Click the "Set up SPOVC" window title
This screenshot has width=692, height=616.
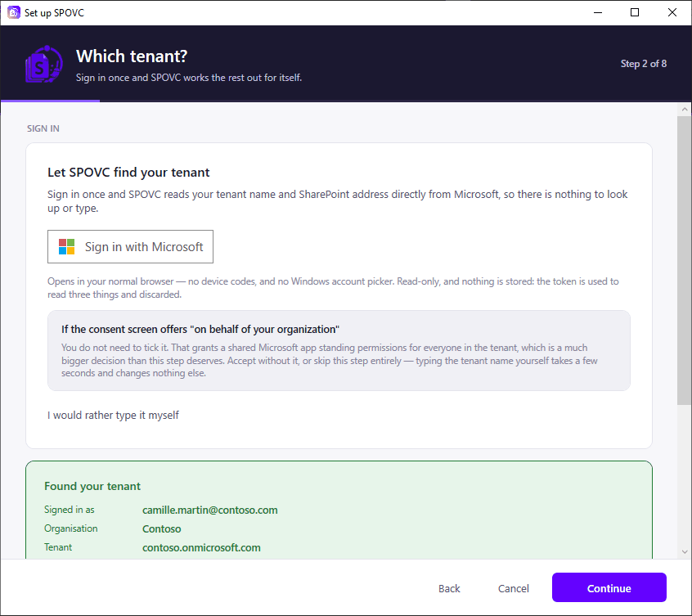[x=54, y=13]
